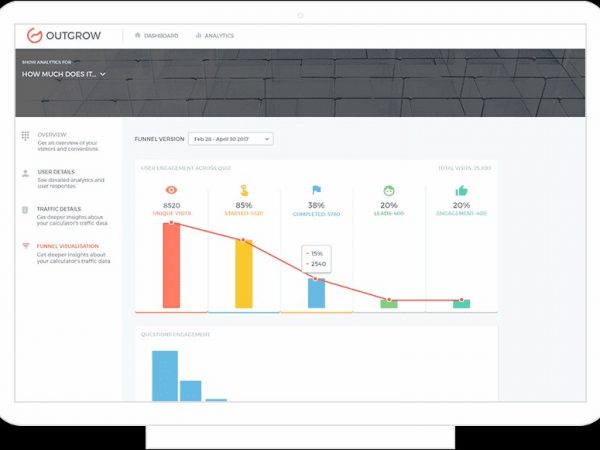The width and height of the screenshot is (600, 450).
Task: Click the yellow Started bar
Action: pos(243,273)
